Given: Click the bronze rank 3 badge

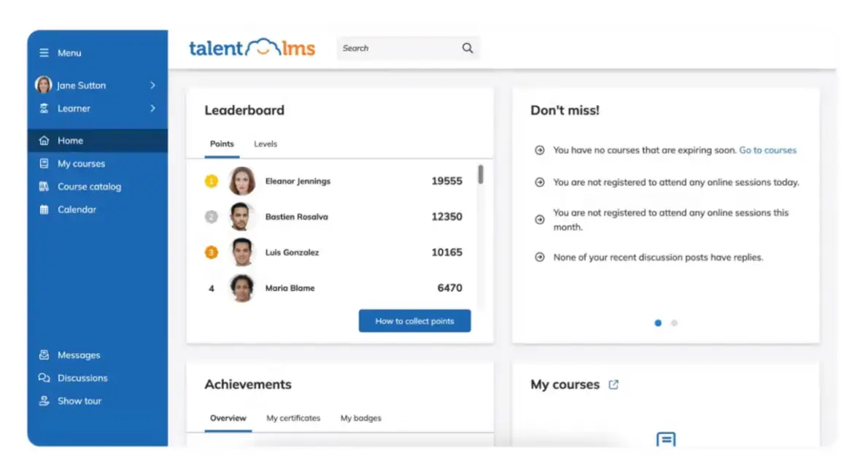Looking at the screenshot, I should click(x=211, y=252).
